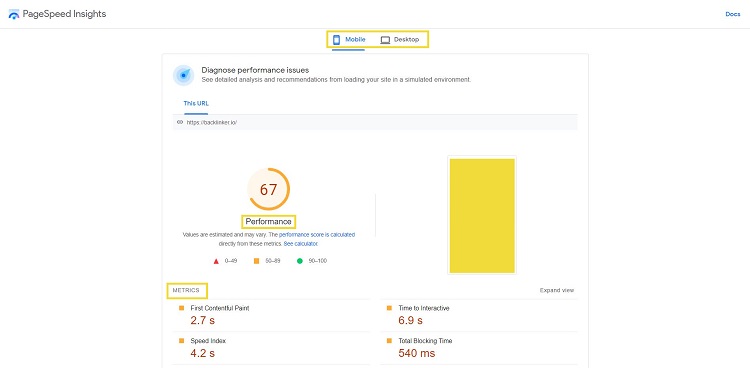This screenshot has width=750, height=368.
Task: Click the desktop laptop icon
Action: pyautogui.click(x=385, y=40)
